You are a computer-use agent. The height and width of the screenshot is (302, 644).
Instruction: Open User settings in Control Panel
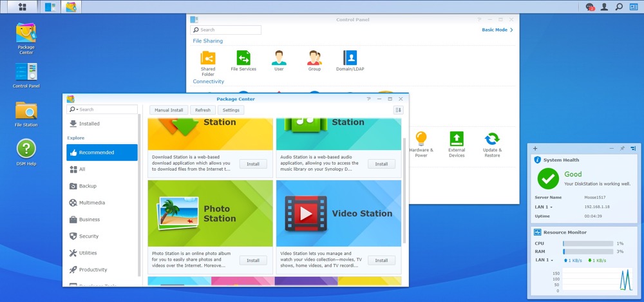tap(279, 61)
